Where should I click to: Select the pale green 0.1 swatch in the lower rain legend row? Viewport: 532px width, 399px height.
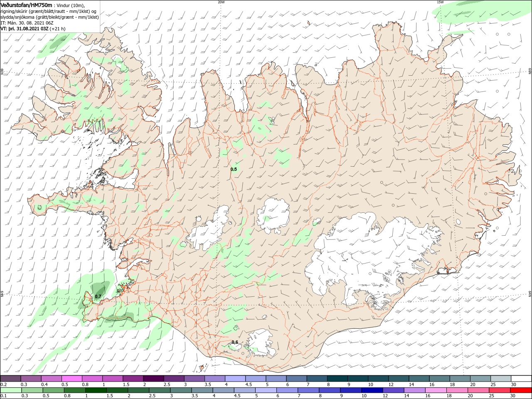point(11,390)
